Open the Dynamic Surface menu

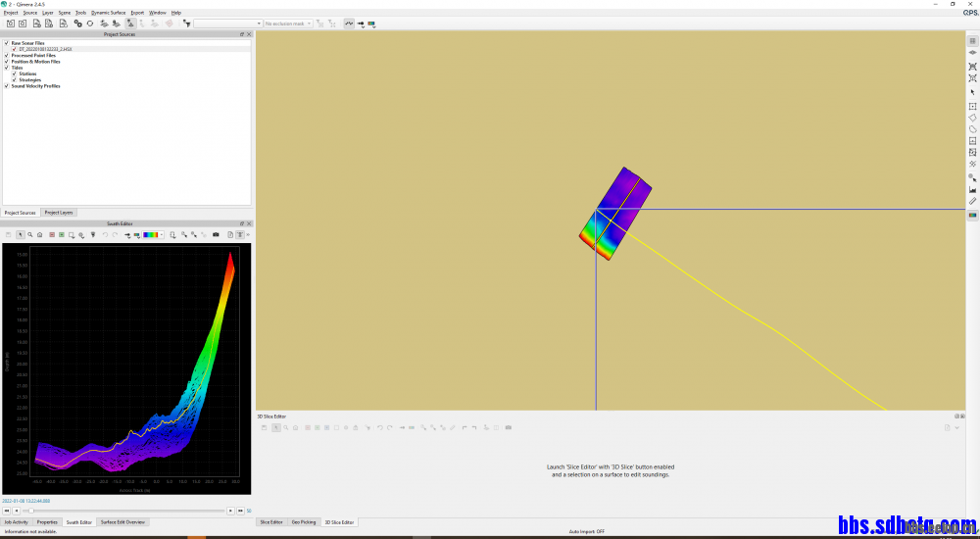[x=108, y=13]
